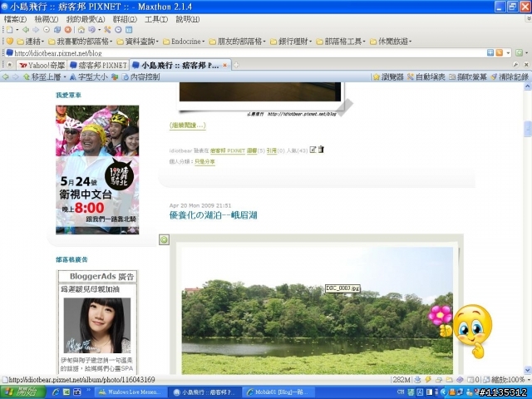Open the new page icon's dropdown arrow
The image size is (532, 399).
click(x=17, y=30)
